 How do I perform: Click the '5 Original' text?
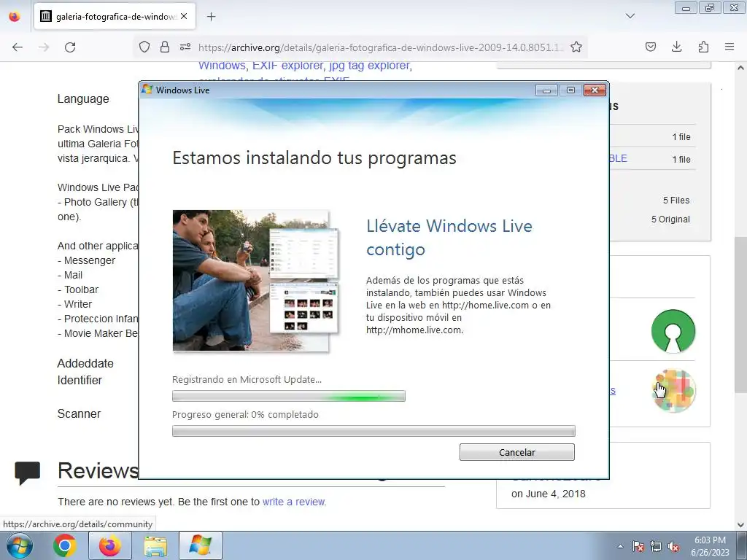(670, 219)
